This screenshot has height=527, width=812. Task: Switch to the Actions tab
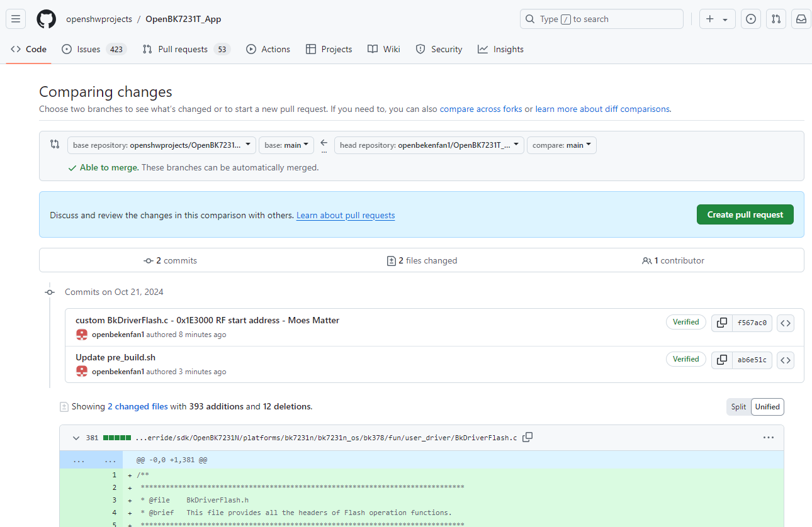pyautogui.click(x=268, y=49)
